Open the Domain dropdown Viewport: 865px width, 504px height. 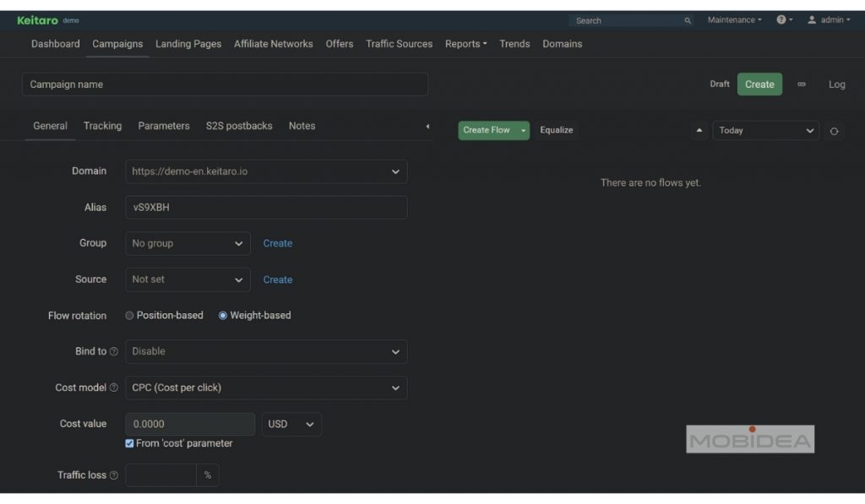(x=266, y=171)
